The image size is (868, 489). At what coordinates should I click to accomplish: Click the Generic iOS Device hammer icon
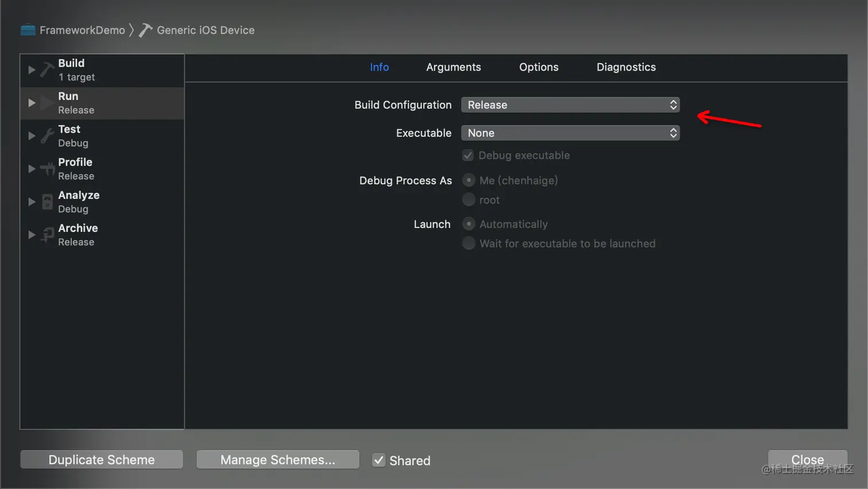click(146, 30)
